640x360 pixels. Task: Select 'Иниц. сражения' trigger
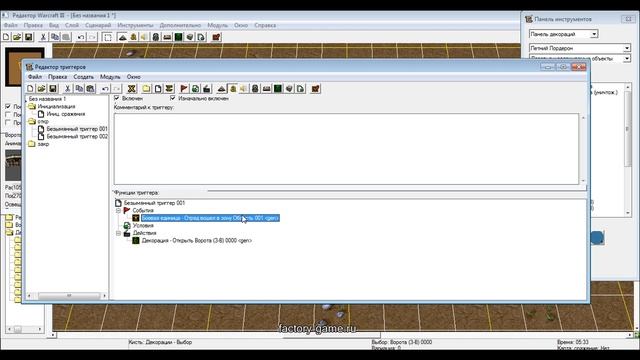66,114
